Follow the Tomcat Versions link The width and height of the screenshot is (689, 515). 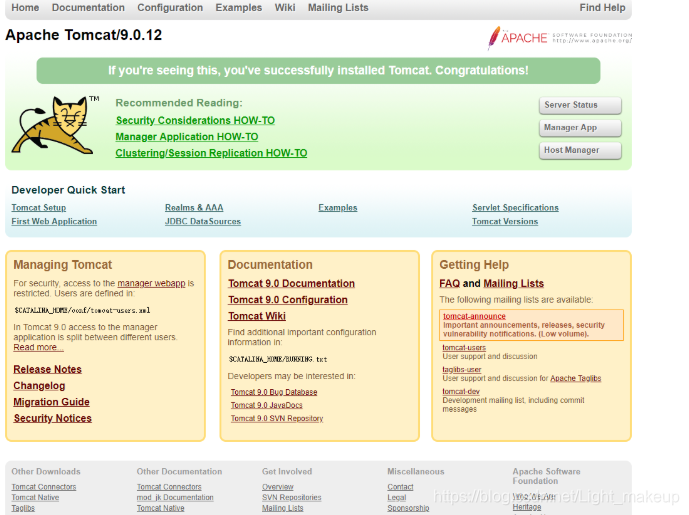tap(505, 221)
